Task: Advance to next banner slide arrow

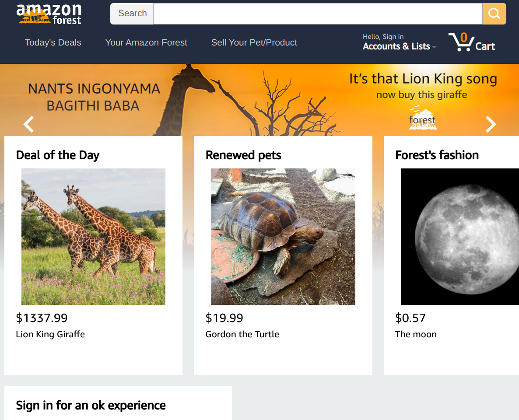Action: point(491,124)
